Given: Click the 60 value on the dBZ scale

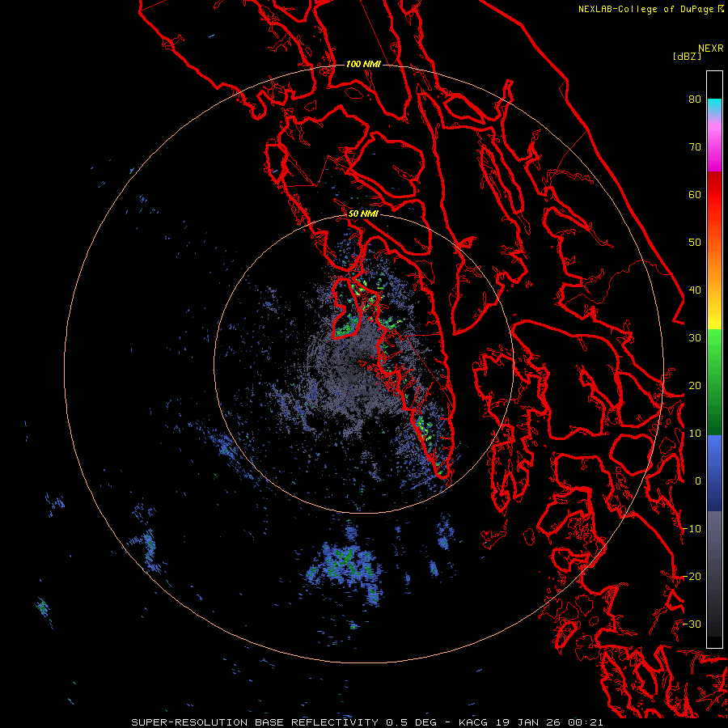Looking at the screenshot, I should tap(695, 194).
